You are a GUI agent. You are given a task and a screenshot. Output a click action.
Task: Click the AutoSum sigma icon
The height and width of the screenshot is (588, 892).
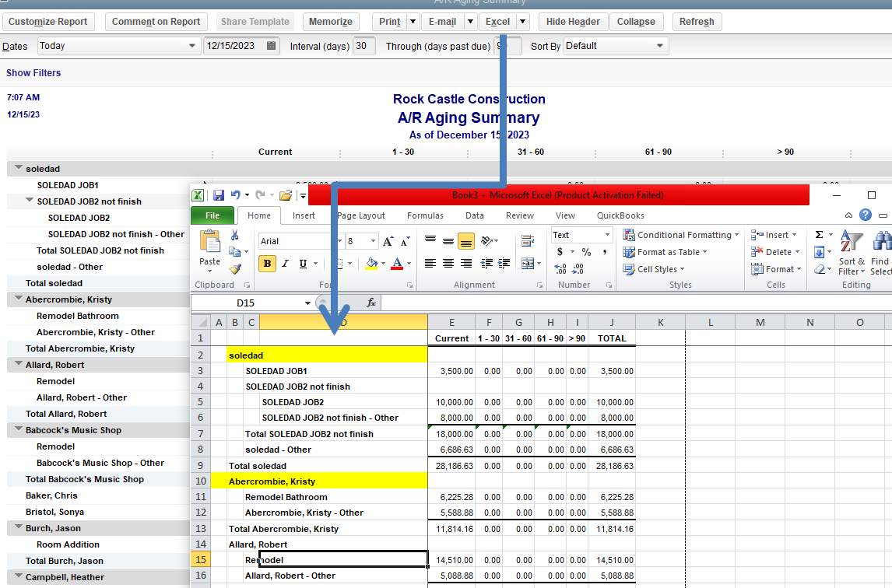click(x=819, y=234)
